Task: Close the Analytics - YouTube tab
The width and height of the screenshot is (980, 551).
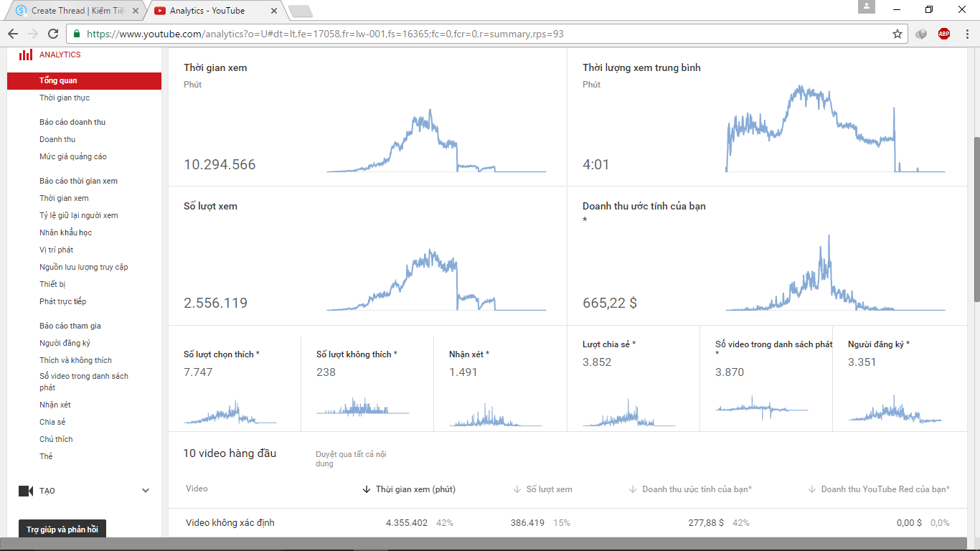Action: click(x=274, y=11)
